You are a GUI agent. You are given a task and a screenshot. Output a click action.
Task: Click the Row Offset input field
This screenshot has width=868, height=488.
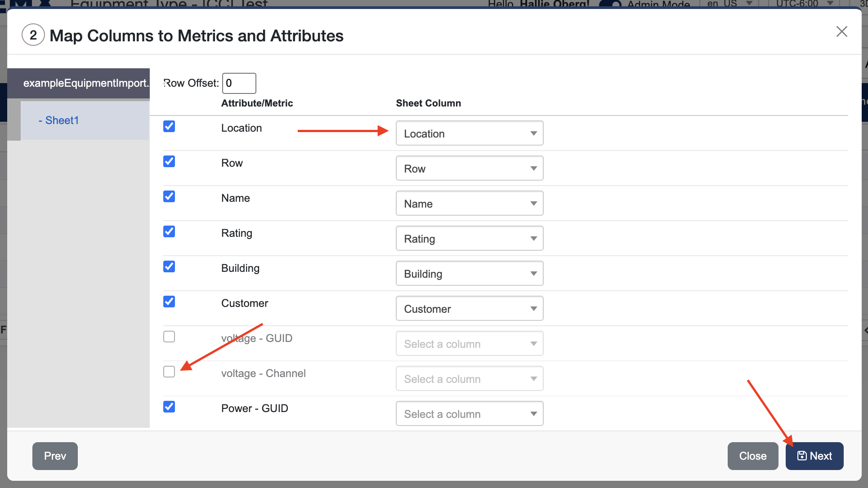point(239,83)
